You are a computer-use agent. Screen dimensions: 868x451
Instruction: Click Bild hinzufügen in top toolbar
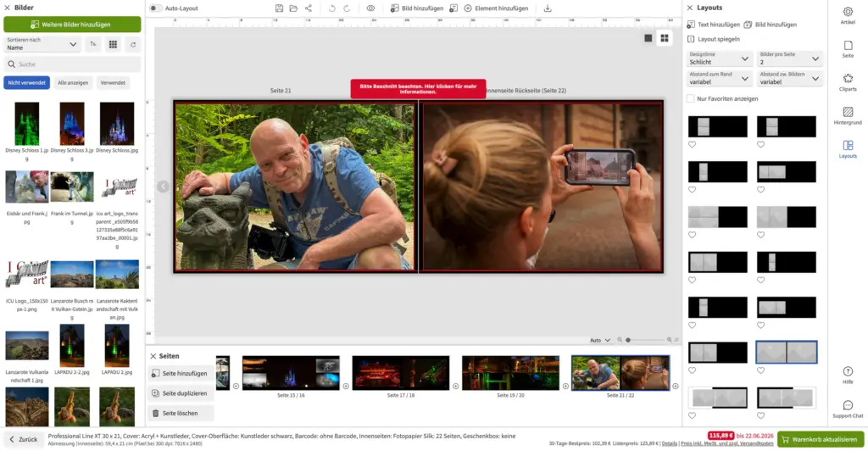(417, 8)
